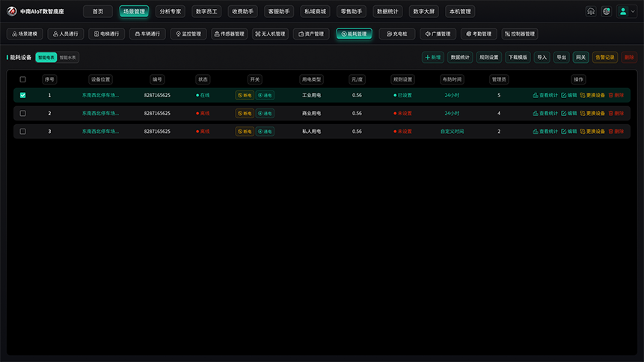Open the 东南西北停车场 location link in row 1
The height and width of the screenshot is (362, 644).
100,95
